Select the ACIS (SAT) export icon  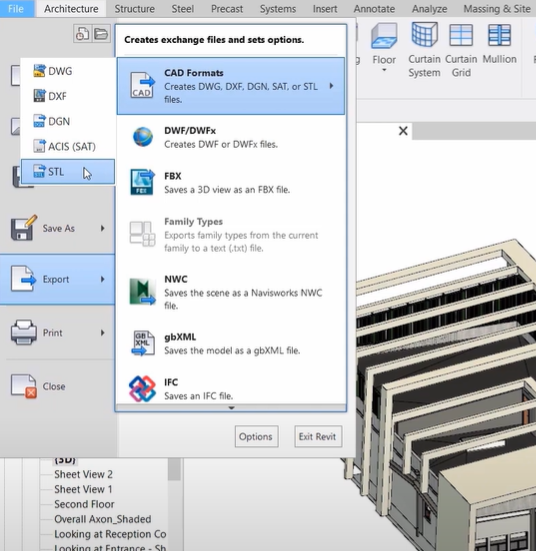tap(39, 146)
